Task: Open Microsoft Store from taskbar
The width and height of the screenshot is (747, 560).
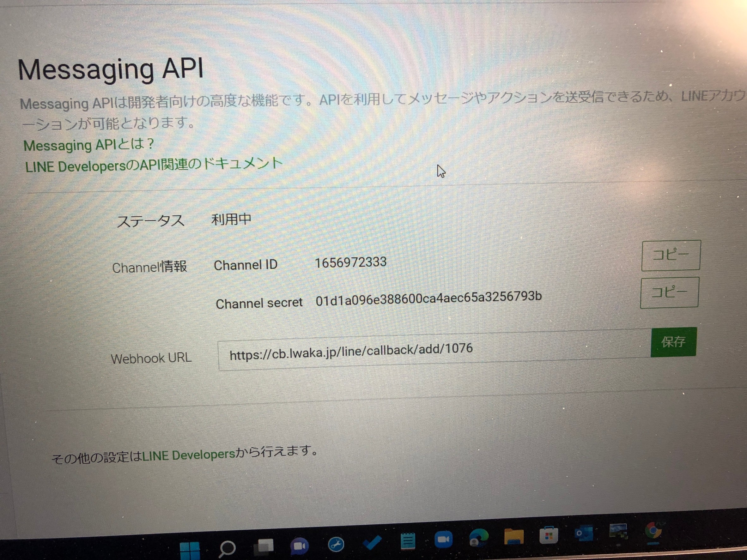Action: click(549, 535)
